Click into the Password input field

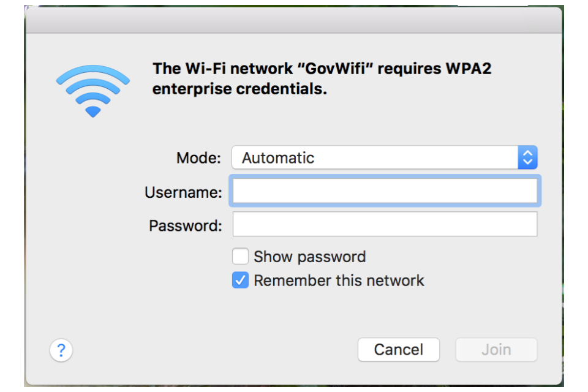[385, 224]
